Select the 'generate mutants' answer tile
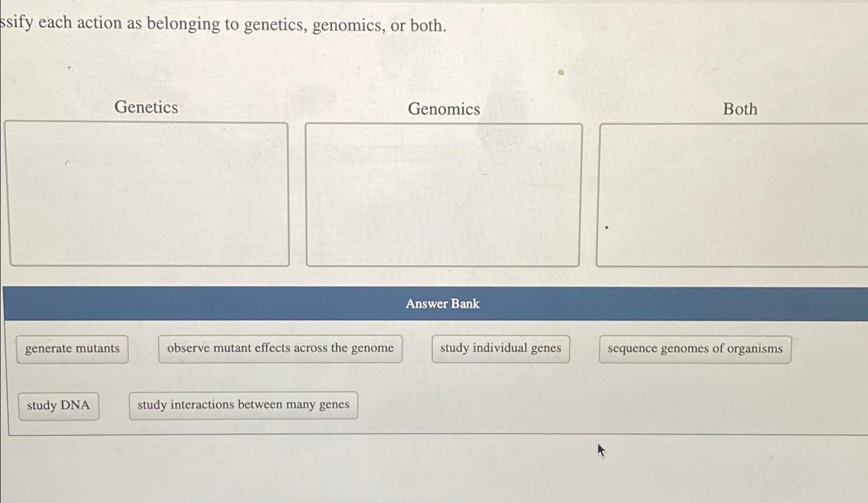Screen dimensions: 868x503 tap(72, 348)
